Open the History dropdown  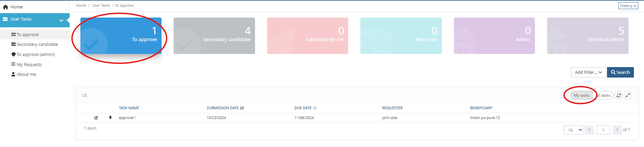click(x=628, y=6)
